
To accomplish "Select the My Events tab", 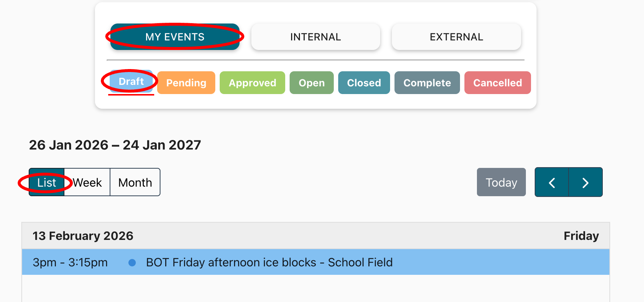I will (175, 37).
